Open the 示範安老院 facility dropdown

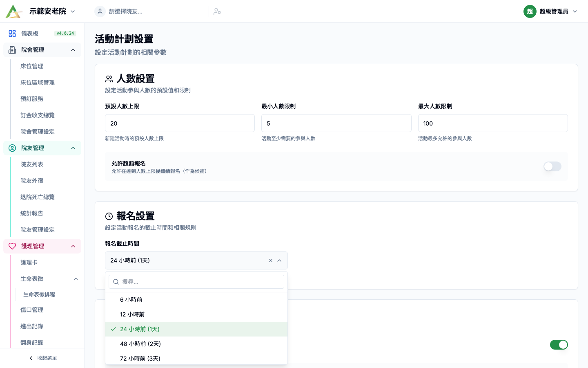[52, 11]
